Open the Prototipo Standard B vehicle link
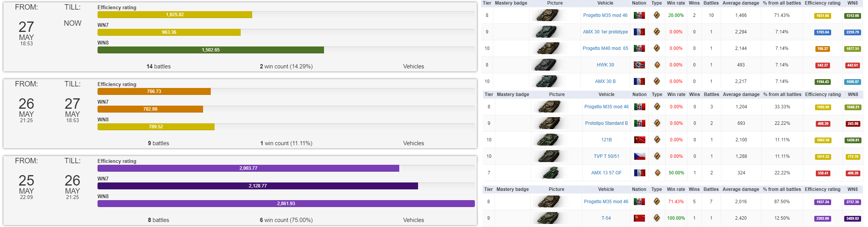The width and height of the screenshot is (868, 227). pyautogui.click(x=607, y=123)
